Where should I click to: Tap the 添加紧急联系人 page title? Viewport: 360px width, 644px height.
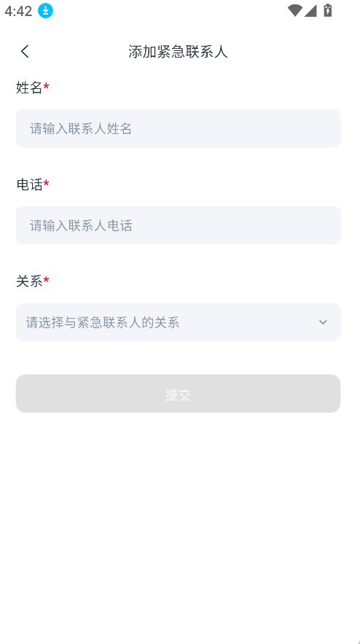point(178,52)
